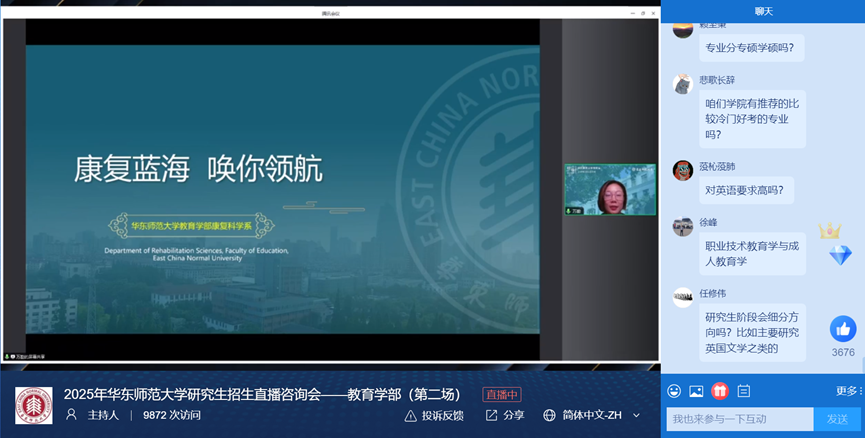Screen dimensions: 865x438
Task: Attach an image to chat message
Action: tap(696, 391)
